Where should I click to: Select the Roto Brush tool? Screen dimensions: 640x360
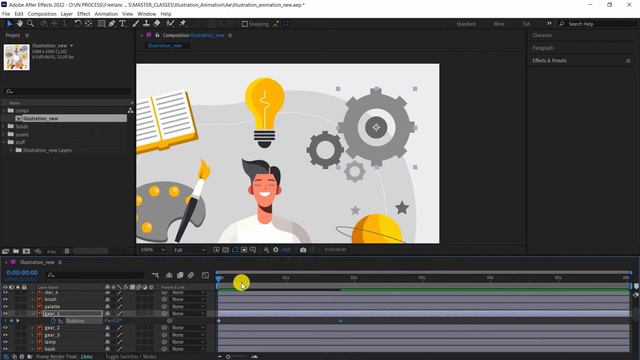click(x=170, y=24)
